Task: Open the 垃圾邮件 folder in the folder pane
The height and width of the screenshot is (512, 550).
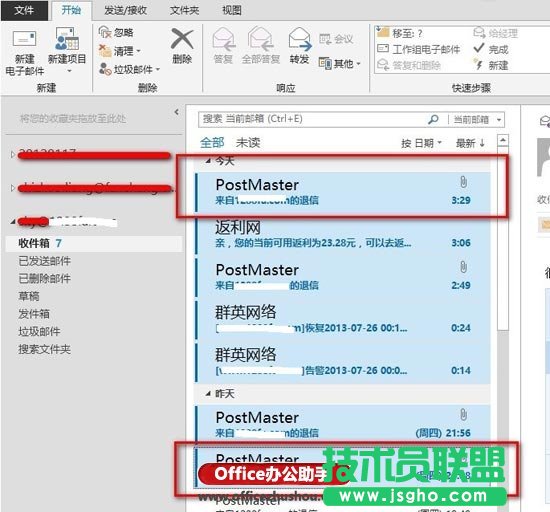Action: click(x=39, y=331)
